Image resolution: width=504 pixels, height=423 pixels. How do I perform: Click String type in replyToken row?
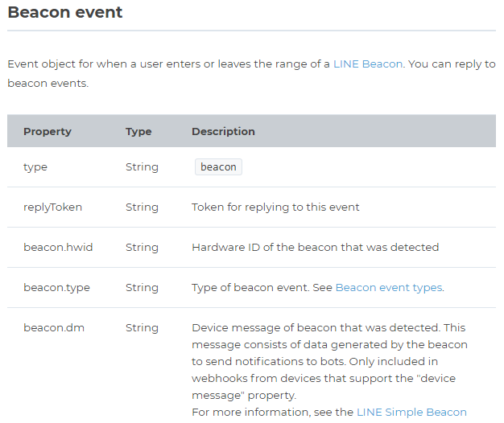pyautogui.click(x=142, y=207)
